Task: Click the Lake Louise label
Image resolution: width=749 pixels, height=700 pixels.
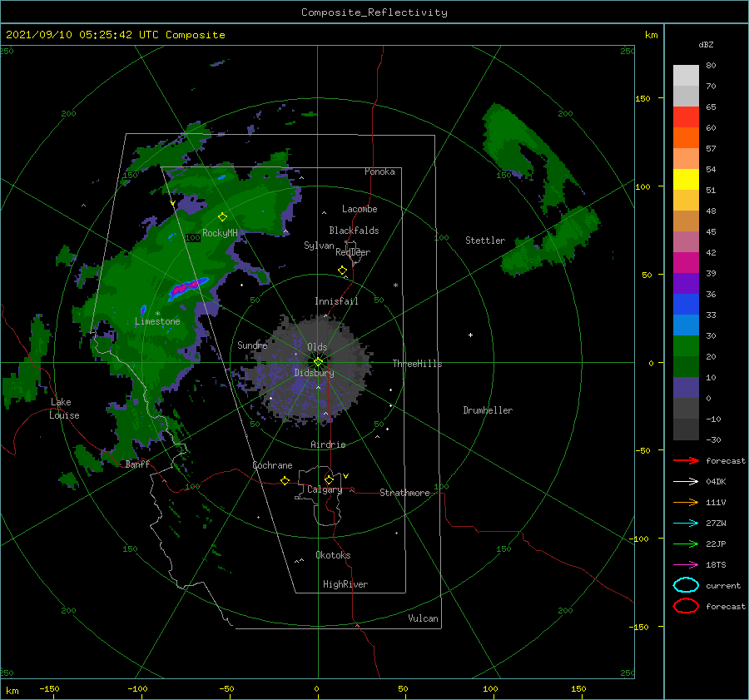Action: (x=64, y=409)
